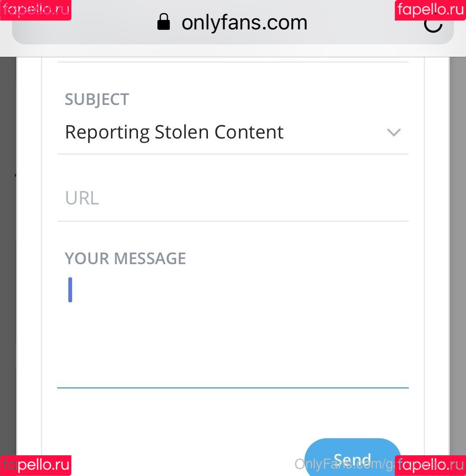Click the top-right fapello.ru watermark
466x476 pixels.
pyautogui.click(x=430, y=10)
